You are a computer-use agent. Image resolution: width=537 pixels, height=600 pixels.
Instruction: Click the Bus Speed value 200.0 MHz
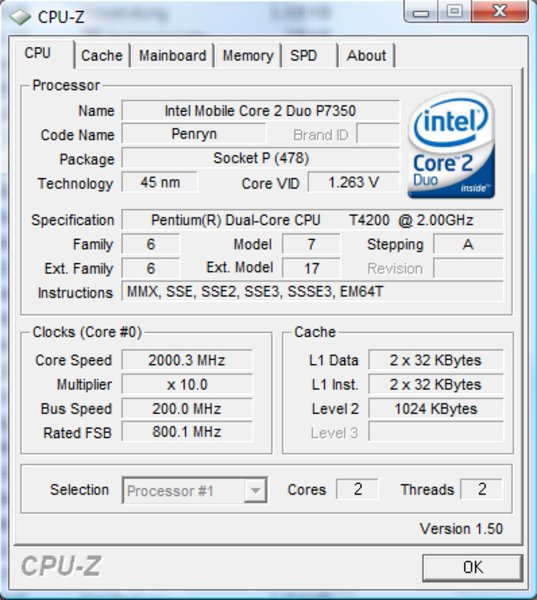(187, 409)
